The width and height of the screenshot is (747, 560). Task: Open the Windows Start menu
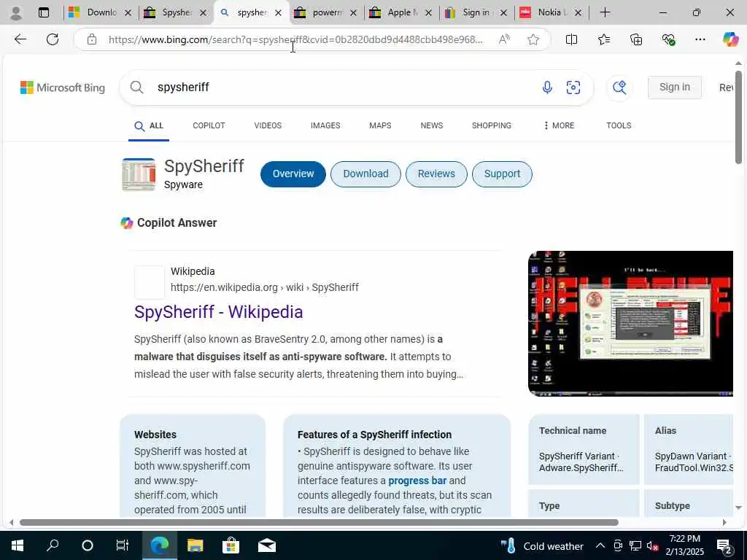[x=18, y=545]
